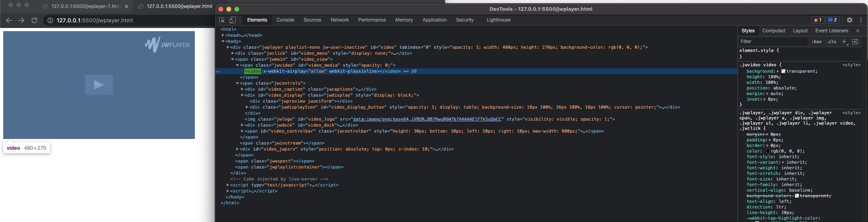Close the jwplayer-7.html browser tab
The width and height of the screenshot is (868, 222).
(x=127, y=6)
